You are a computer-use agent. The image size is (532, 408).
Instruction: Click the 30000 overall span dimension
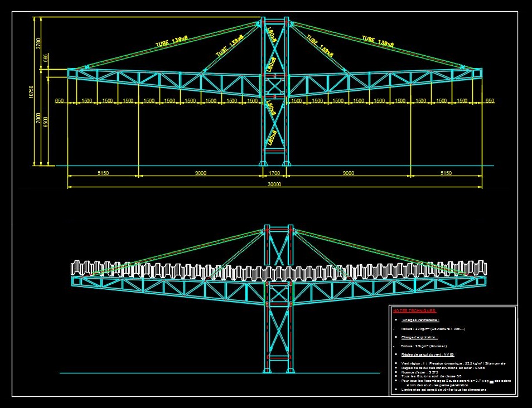[274, 184]
